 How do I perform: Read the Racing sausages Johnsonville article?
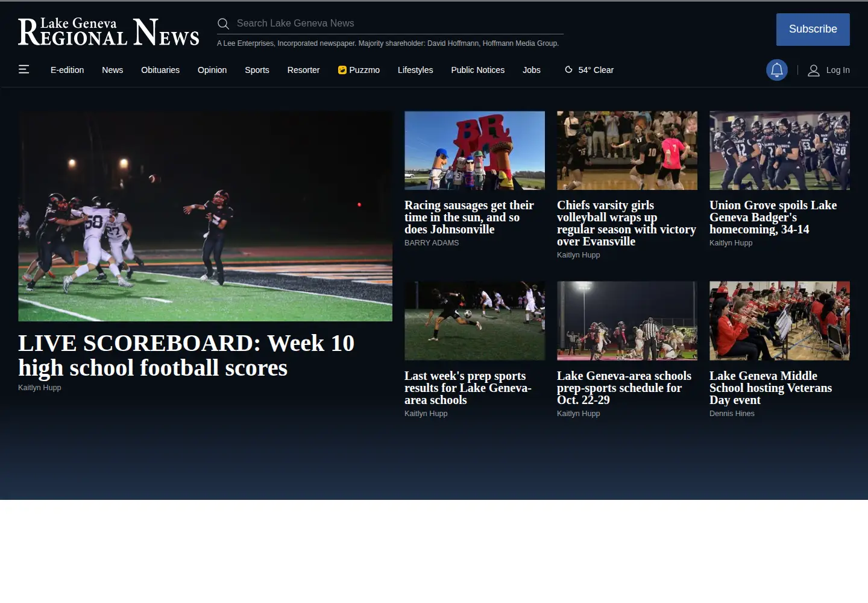pyautogui.click(x=469, y=217)
